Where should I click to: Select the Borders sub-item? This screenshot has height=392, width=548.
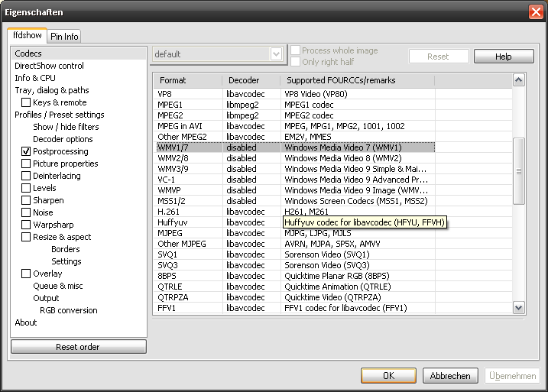[x=66, y=249]
